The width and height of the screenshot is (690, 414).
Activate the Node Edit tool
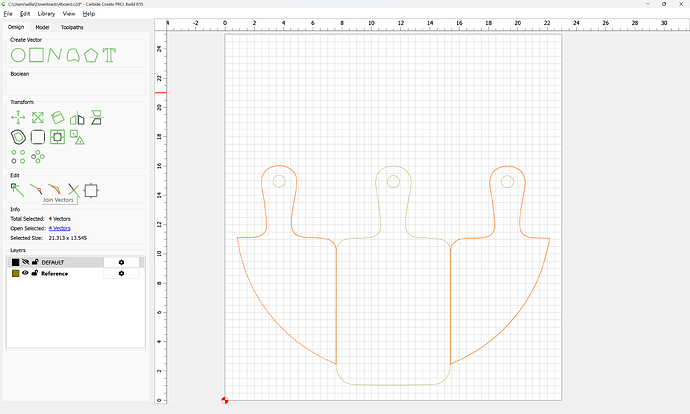point(18,190)
